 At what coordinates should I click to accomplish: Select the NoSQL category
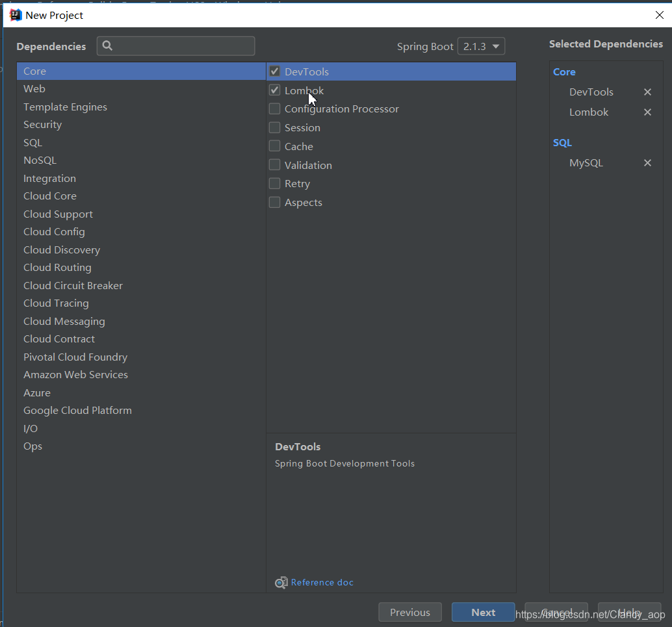142,160
